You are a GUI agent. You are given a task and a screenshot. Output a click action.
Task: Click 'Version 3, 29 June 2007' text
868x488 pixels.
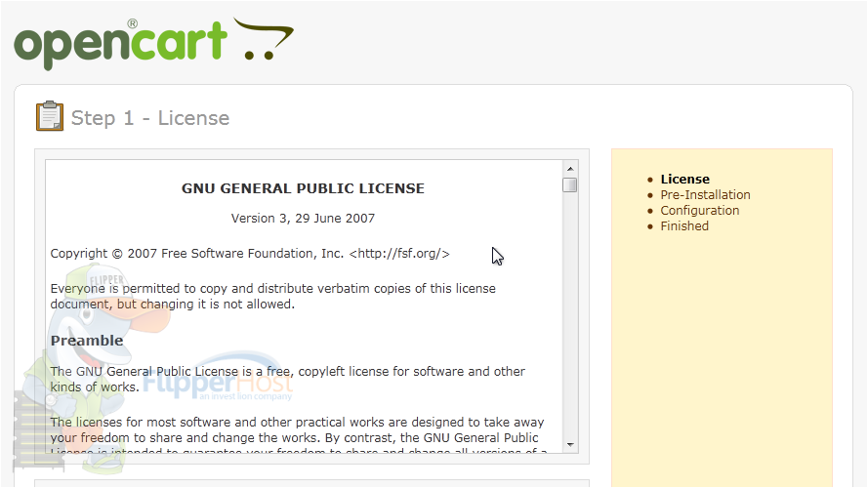point(303,219)
